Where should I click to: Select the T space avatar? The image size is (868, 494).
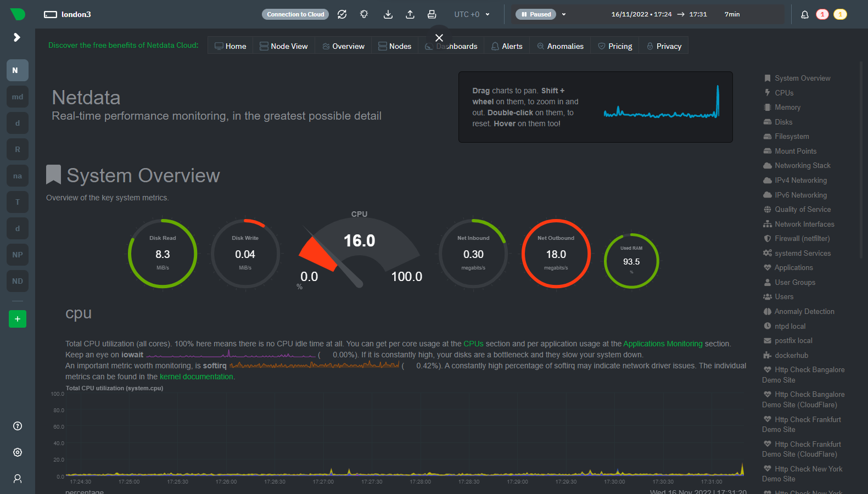coord(18,202)
